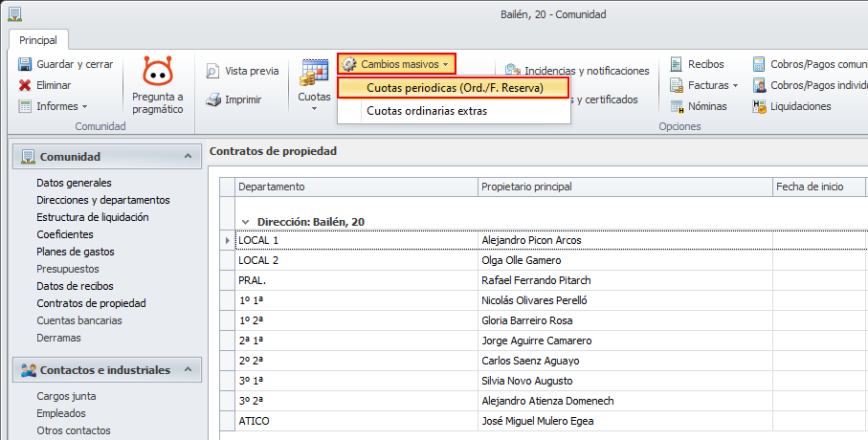Viewport: 868px width, 440px height.
Task: Click the Nóminas icon
Action: [x=677, y=106]
